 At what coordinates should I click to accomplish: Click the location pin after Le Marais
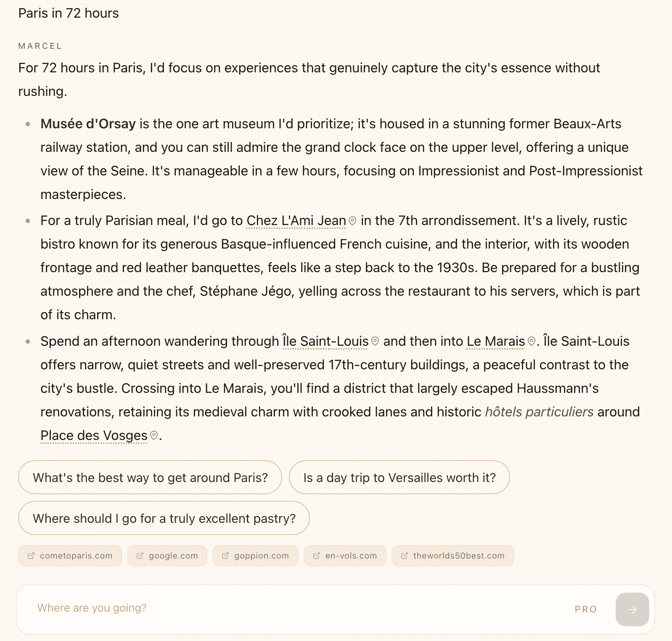(x=531, y=341)
